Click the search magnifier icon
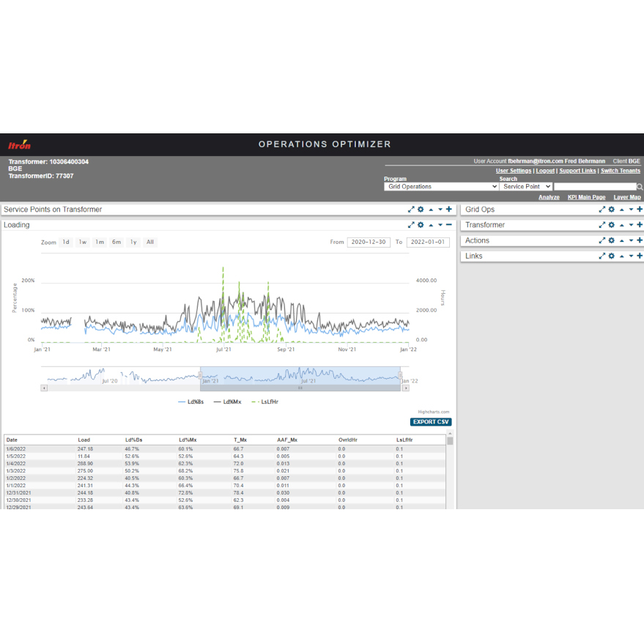The height and width of the screenshot is (644, 644). [640, 187]
